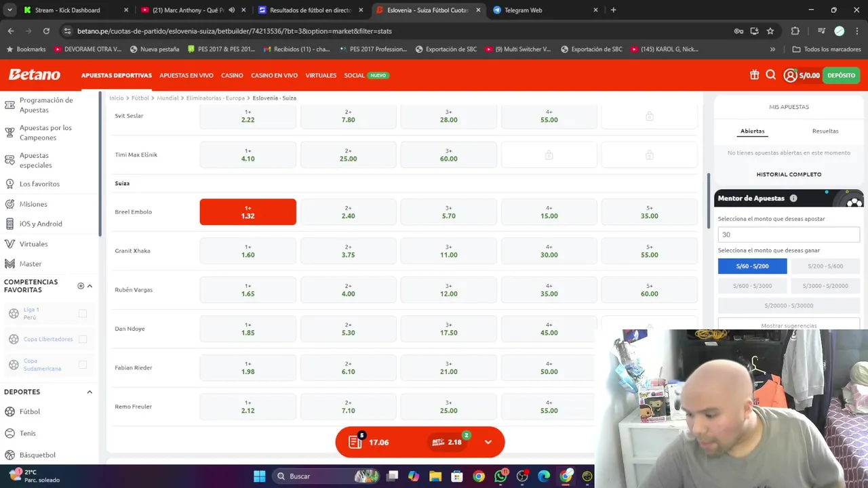Viewport: 868px width, 488px height.
Task: Click the Bet Builder 2.18 icon
Action: (x=438, y=442)
